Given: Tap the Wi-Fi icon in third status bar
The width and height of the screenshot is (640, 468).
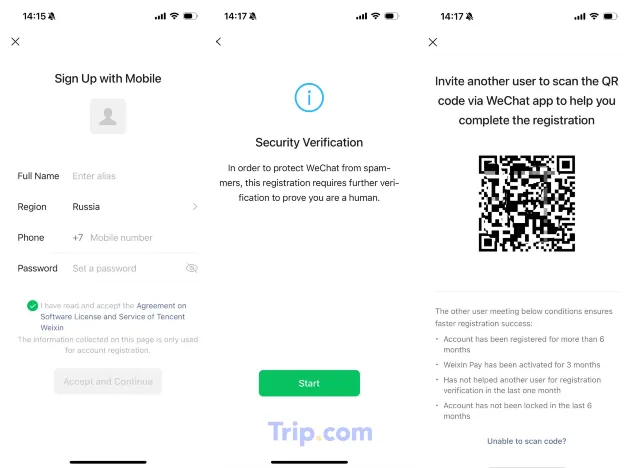Looking at the screenshot, I should point(594,16).
